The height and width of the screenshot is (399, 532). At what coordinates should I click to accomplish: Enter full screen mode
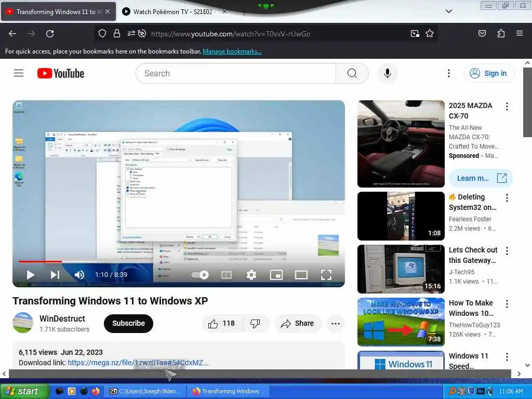(x=326, y=275)
